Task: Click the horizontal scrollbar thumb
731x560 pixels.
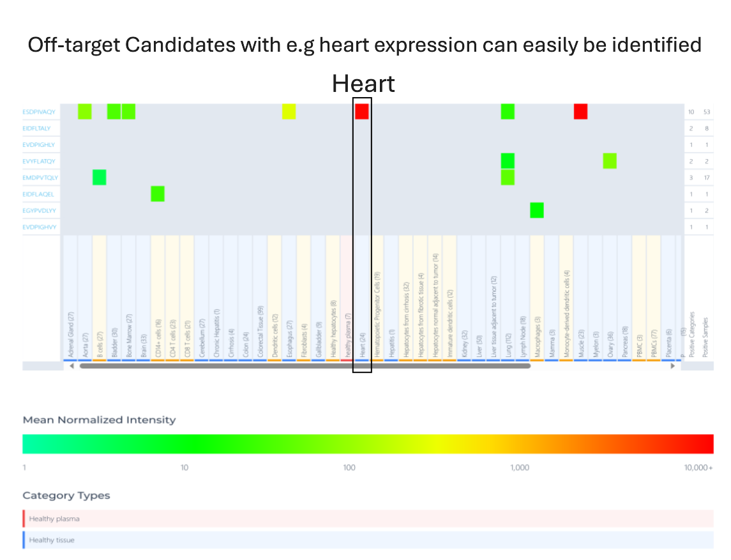Action: pos(305,366)
